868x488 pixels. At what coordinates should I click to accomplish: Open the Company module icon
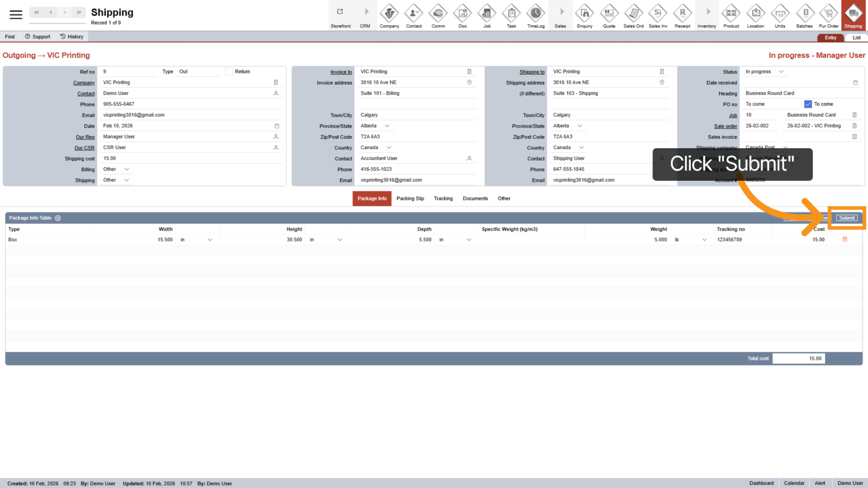click(x=389, y=15)
